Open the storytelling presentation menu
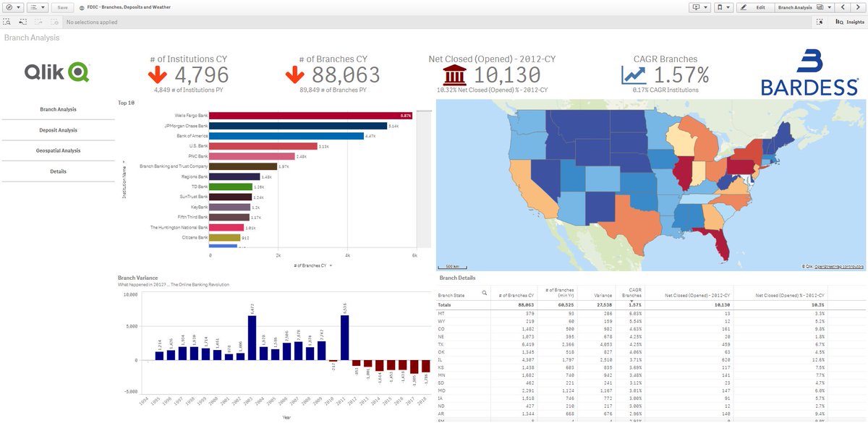The height and width of the screenshot is (423, 868). click(699, 7)
